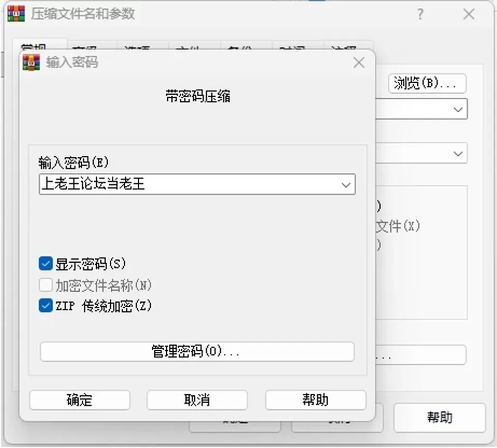The width and height of the screenshot is (497, 448).
Task: Click the 带密码压缩 heading text
Action: click(x=198, y=96)
